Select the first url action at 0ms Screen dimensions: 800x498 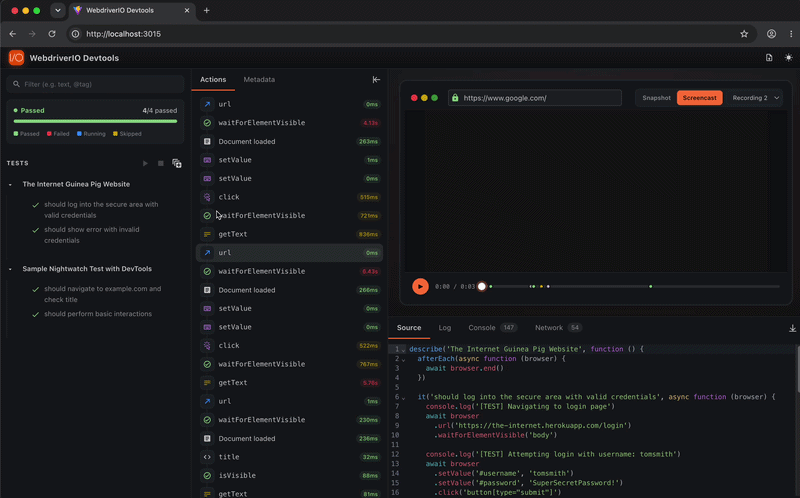click(x=289, y=104)
